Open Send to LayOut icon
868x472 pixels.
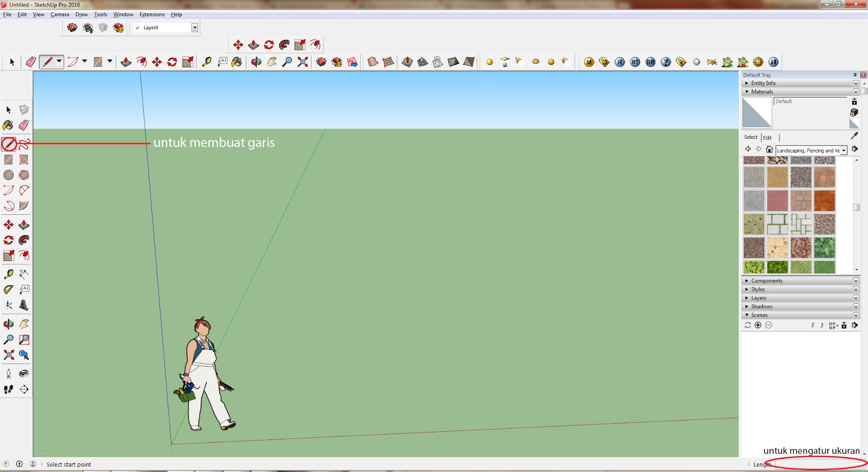352,62
